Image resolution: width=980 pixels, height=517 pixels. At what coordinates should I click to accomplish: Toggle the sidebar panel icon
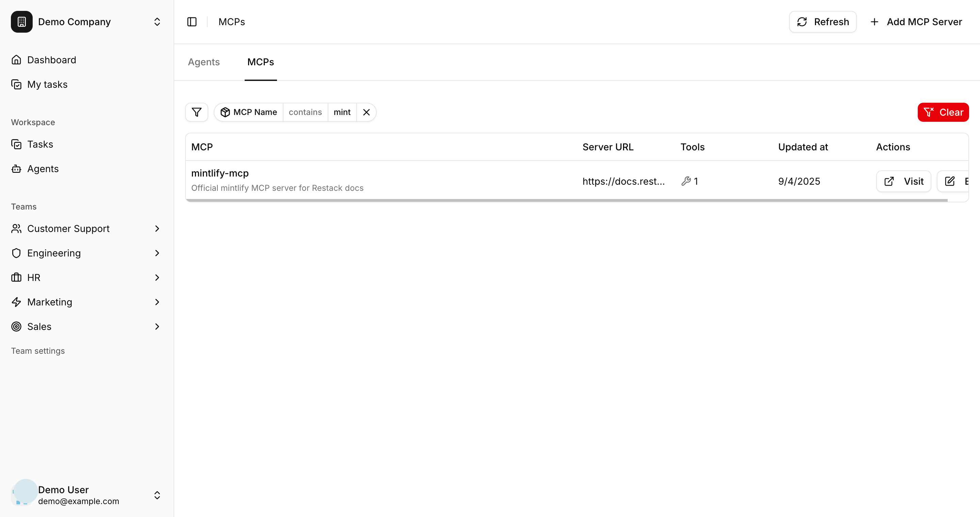[192, 22]
